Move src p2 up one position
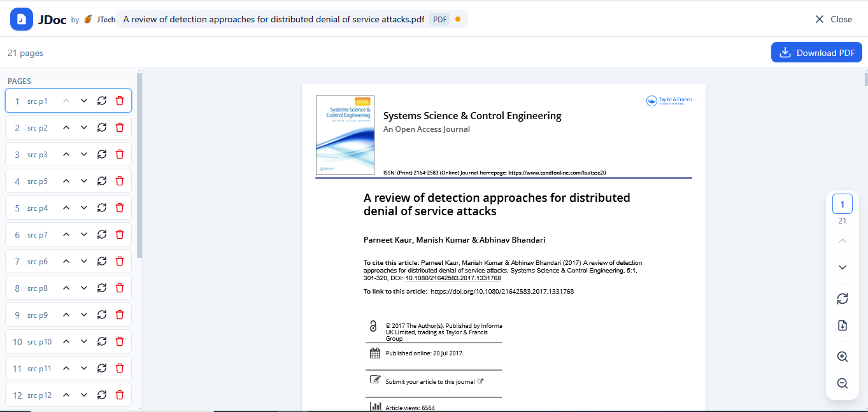This screenshot has height=412, width=868. tap(66, 127)
